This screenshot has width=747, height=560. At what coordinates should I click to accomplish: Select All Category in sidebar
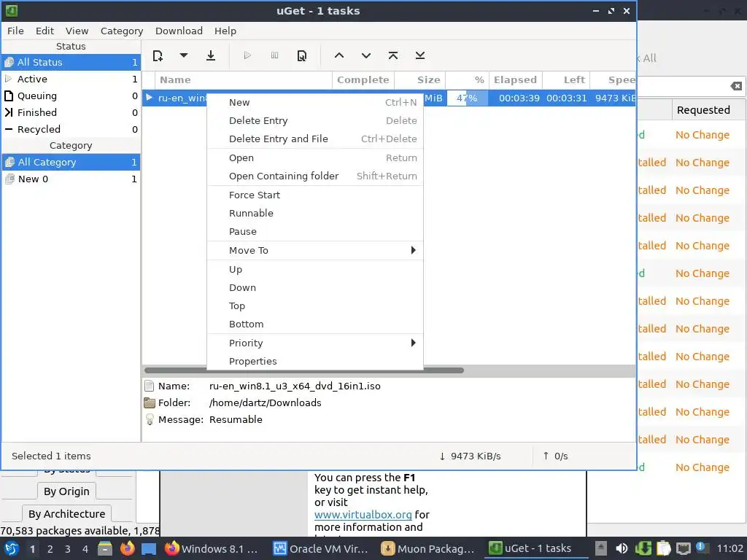click(71, 162)
